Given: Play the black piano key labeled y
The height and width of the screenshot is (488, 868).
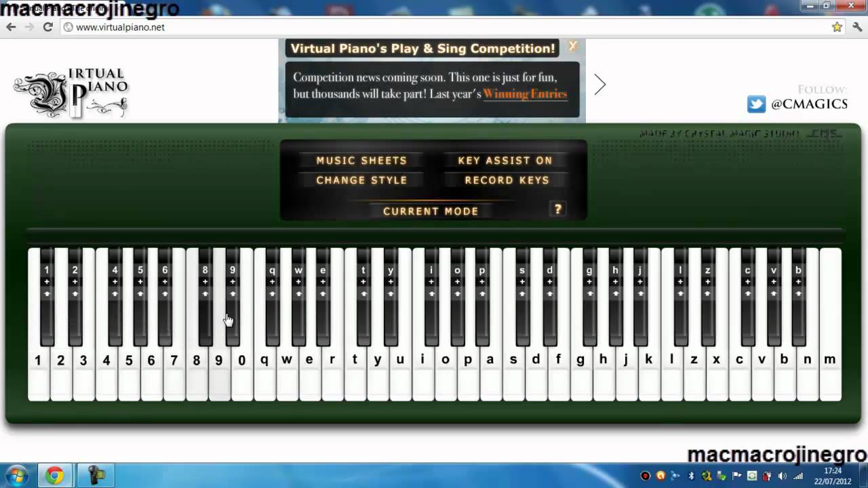Looking at the screenshot, I should coord(391,297).
